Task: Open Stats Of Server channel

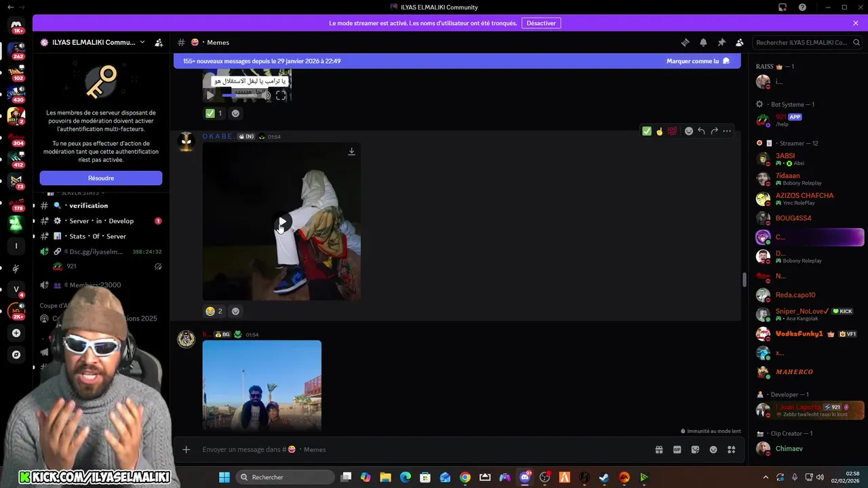Action: 100,236
